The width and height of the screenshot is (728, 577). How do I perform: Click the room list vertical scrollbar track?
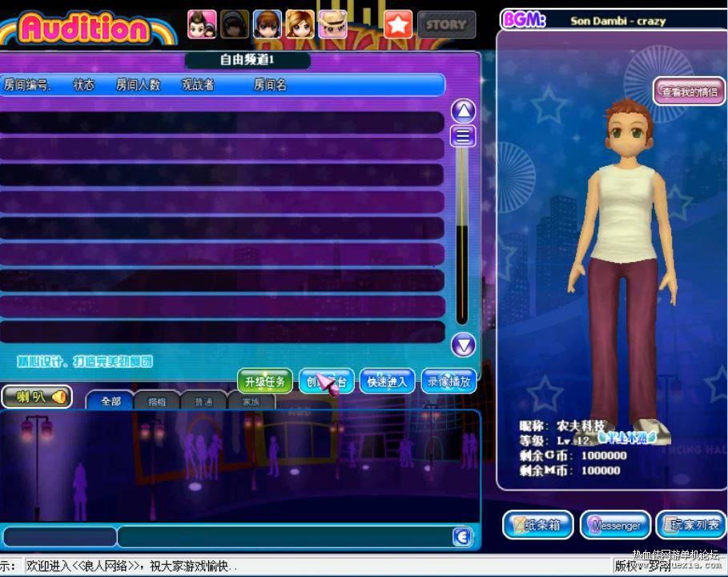pos(461,237)
